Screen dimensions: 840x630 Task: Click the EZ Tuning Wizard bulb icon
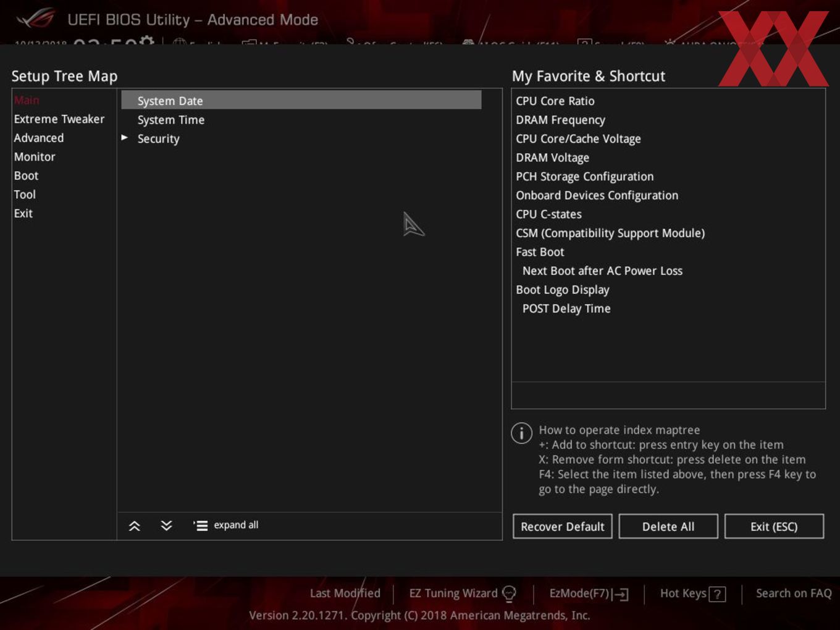(509, 594)
